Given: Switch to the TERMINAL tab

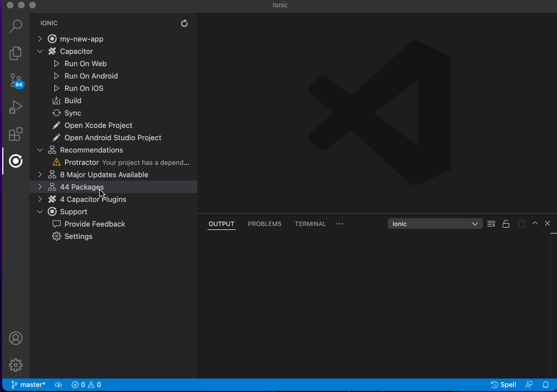Looking at the screenshot, I should pos(310,224).
